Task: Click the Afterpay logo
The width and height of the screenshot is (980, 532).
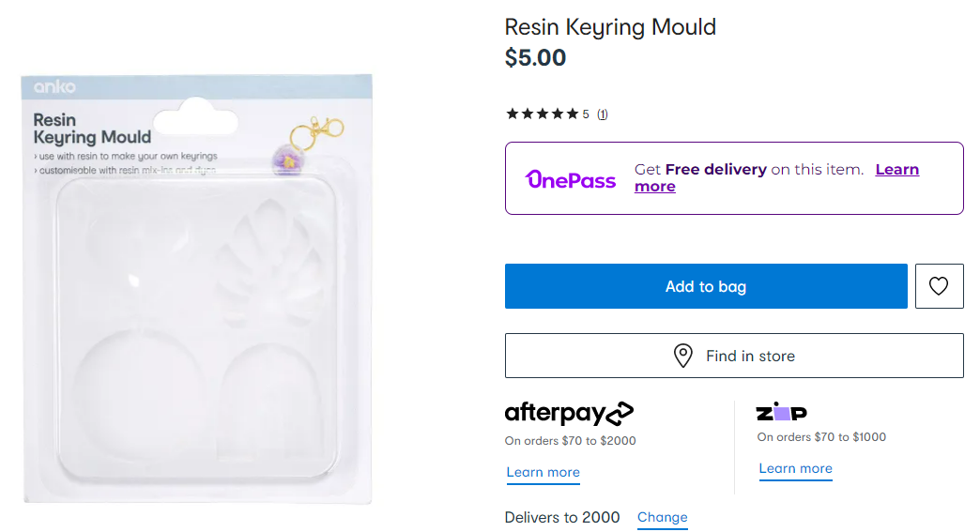Action: click(x=569, y=413)
